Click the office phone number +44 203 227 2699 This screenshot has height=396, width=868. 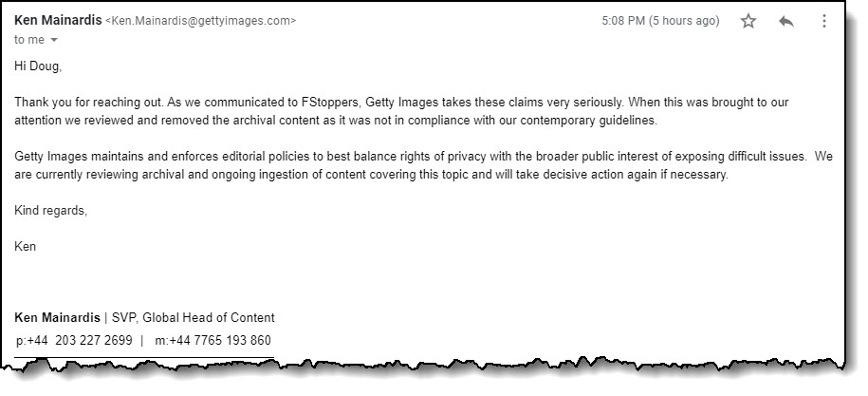[84, 340]
